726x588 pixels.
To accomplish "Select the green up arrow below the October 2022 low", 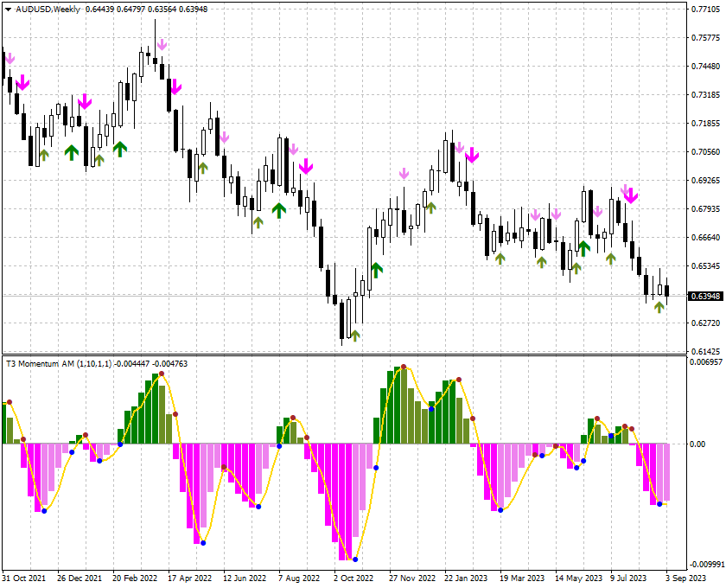I will [355, 336].
